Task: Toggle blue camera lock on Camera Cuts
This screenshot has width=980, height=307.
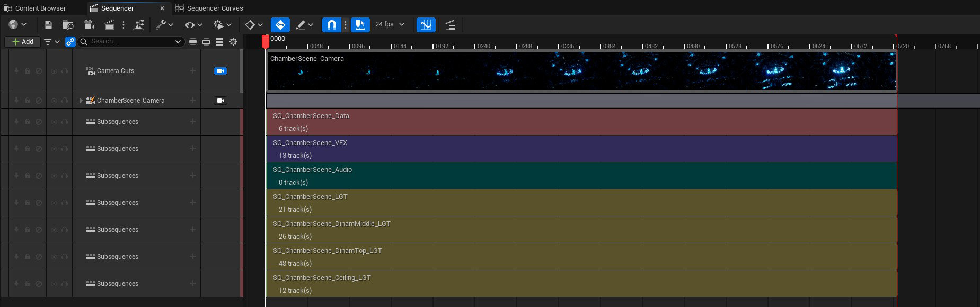Action: coord(220,71)
